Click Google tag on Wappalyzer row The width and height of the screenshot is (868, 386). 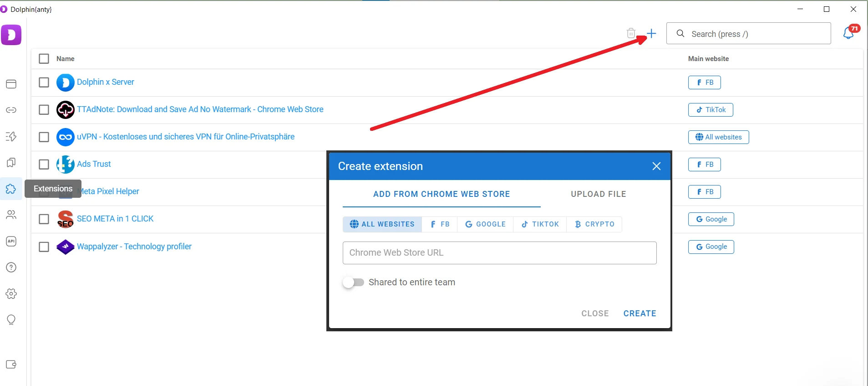click(x=711, y=247)
